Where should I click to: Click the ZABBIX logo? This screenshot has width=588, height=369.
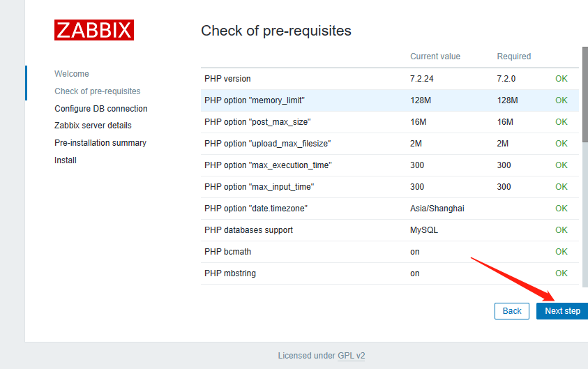[x=94, y=30]
